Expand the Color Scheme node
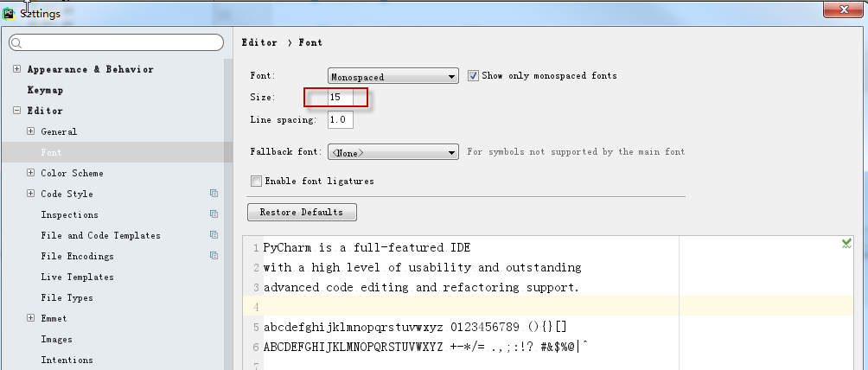Image resolution: width=868 pixels, height=370 pixels. point(30,173)
